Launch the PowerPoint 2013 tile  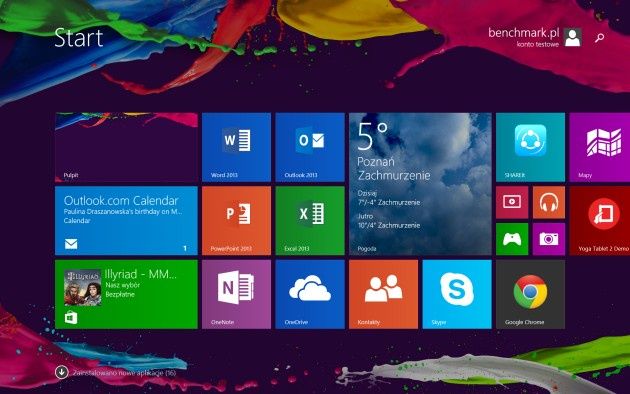tap(236, 220)
